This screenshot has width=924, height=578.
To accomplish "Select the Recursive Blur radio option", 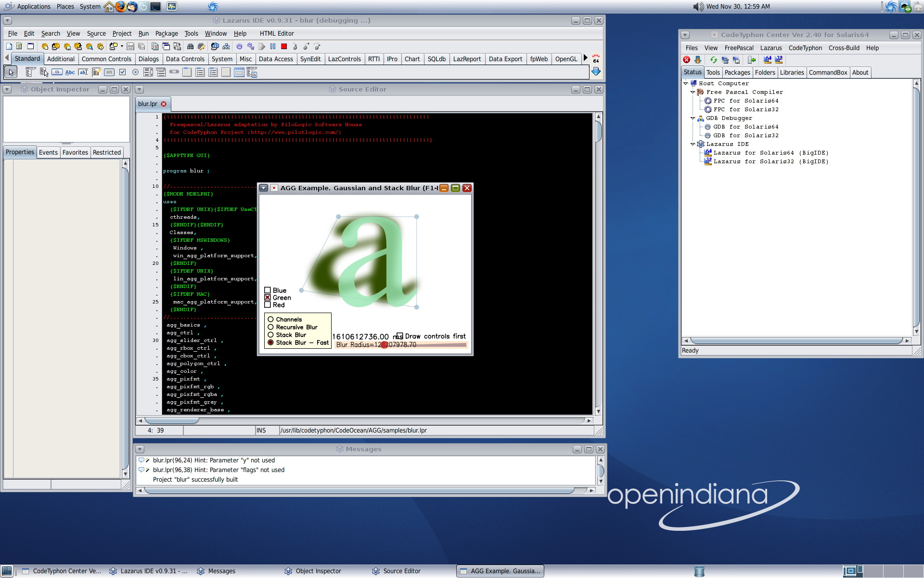I will click(270, 327).
